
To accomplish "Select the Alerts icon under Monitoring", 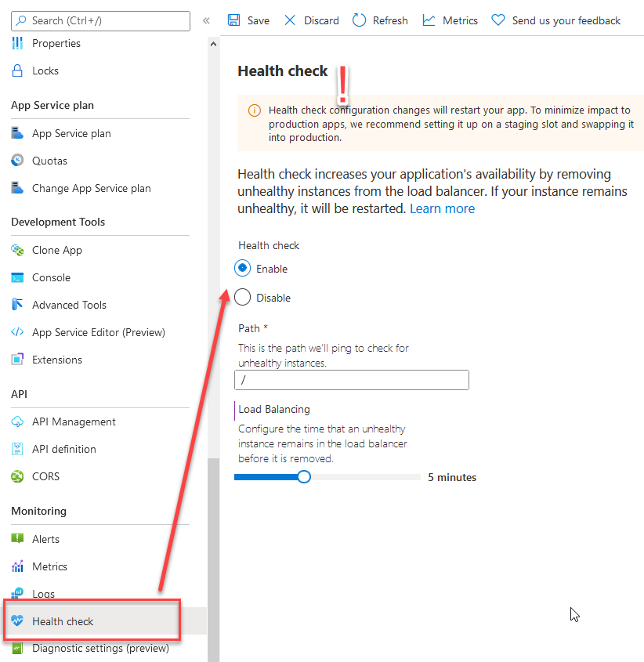I will click(19, 539).
